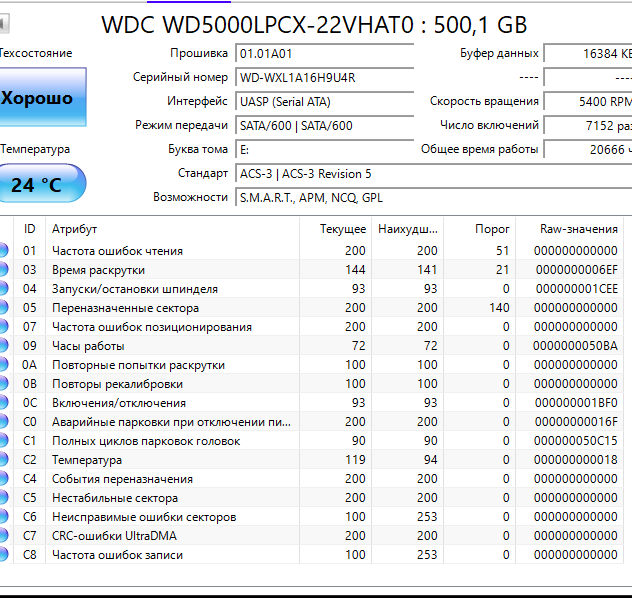
Task: Select row C0 Аварийные парковки при отключении
Action: [x=311, y=422]
